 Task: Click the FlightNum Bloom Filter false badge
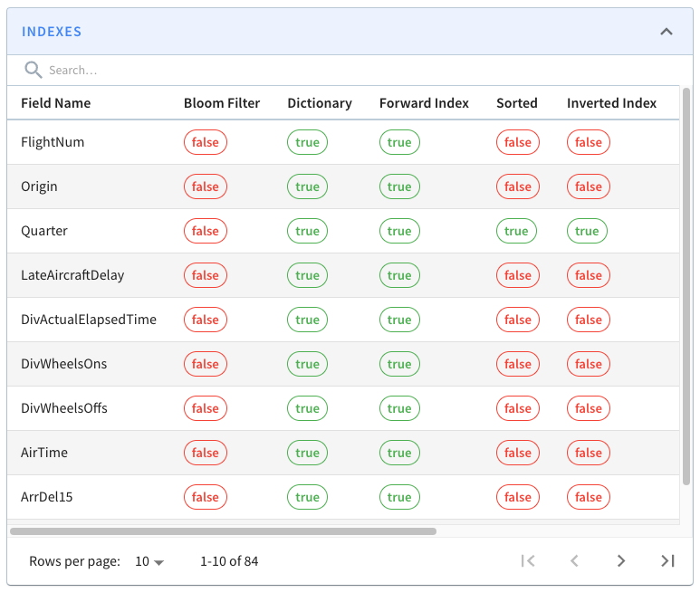[x=206, y=142]
